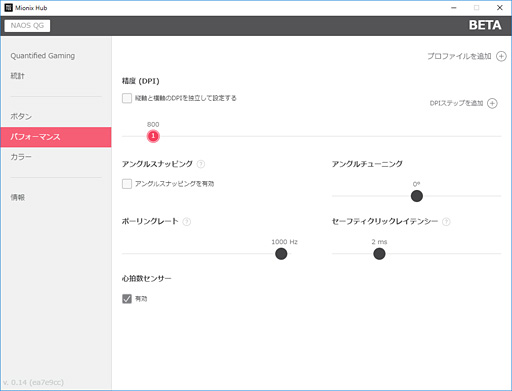Screen dimensions: 512x391
Task: Switch to the ボタン settings page
Action: (21, 116)
